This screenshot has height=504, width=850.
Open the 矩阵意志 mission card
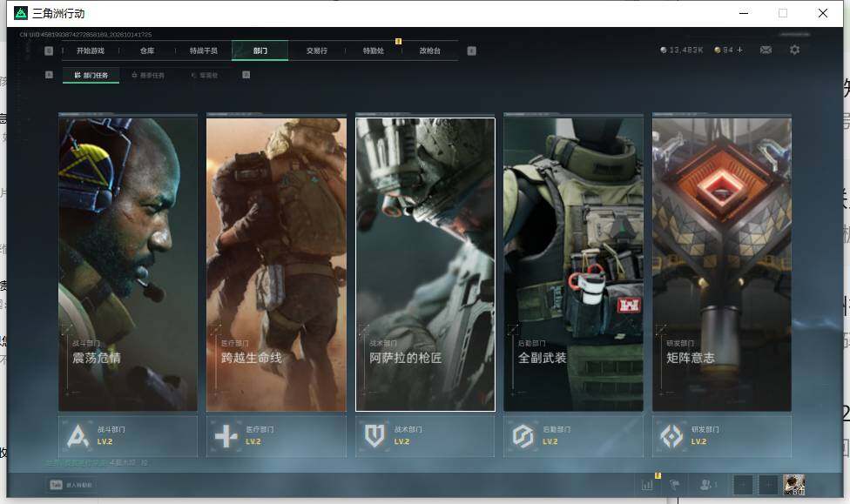[722, 265]
